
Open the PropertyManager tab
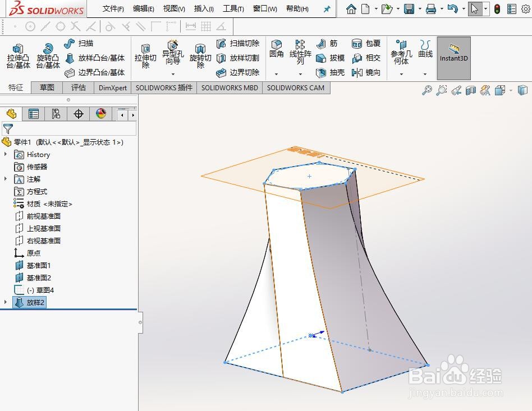point(33,114)
